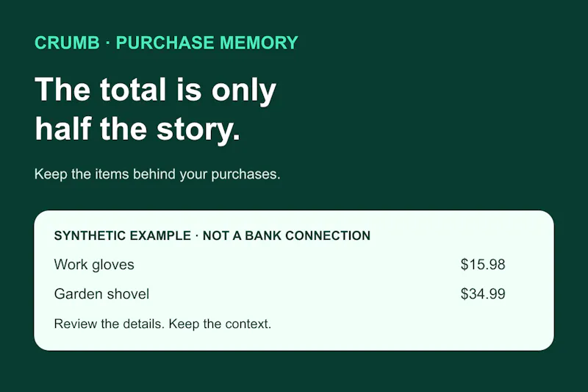Select 'Keep the items behind your purchases.' subtitle
Viewport: 588px width, 392px height.
(157, 174)
